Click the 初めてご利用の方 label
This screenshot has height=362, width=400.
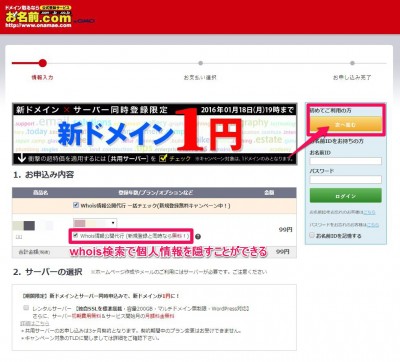(330, 110)
